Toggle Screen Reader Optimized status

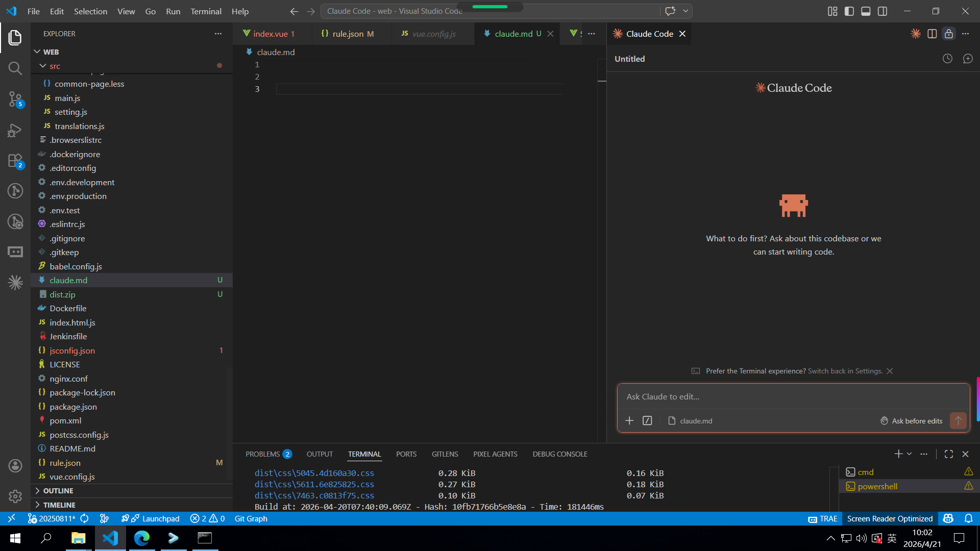point(890,518)
